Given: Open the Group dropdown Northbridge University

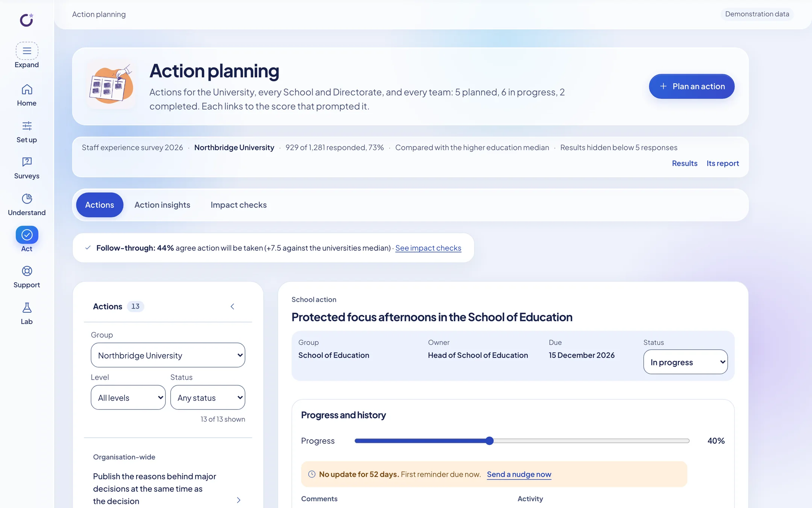Looking at the screenshot, I should [x=168, y=355].
